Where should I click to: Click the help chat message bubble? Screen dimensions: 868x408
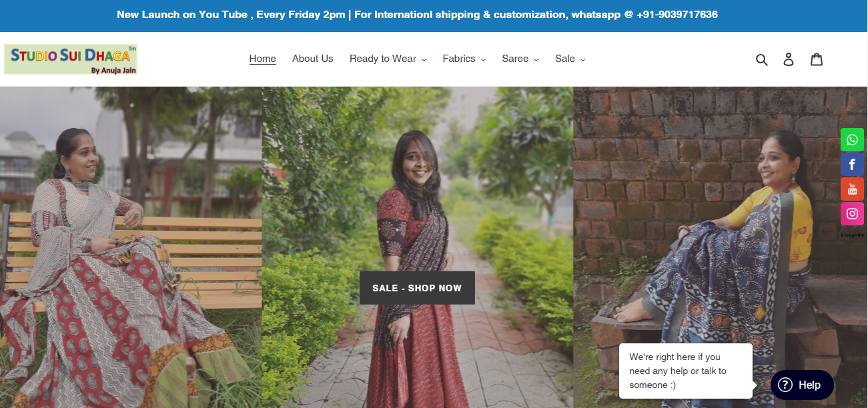[x=685, y=371]
